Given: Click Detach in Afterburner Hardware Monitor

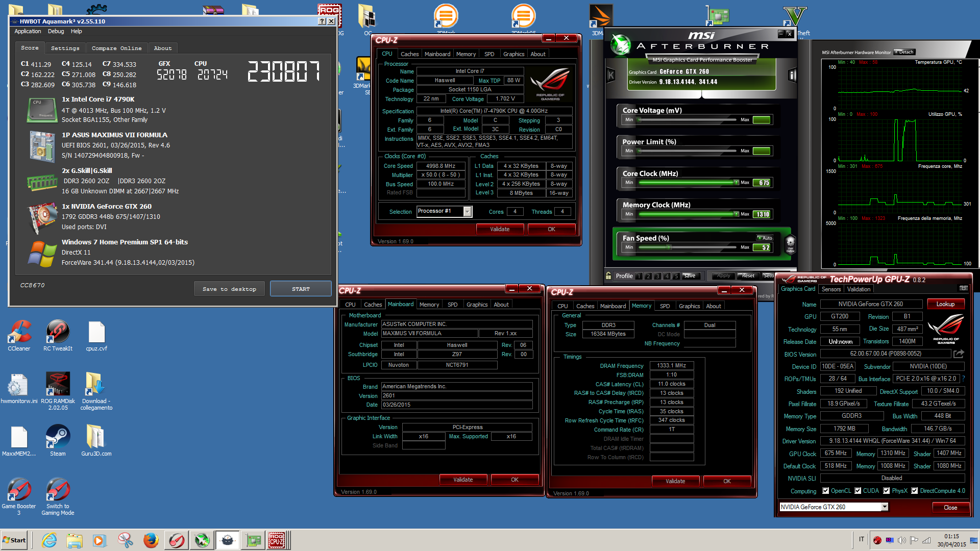Looking at the screenshot, I should 903,52.
